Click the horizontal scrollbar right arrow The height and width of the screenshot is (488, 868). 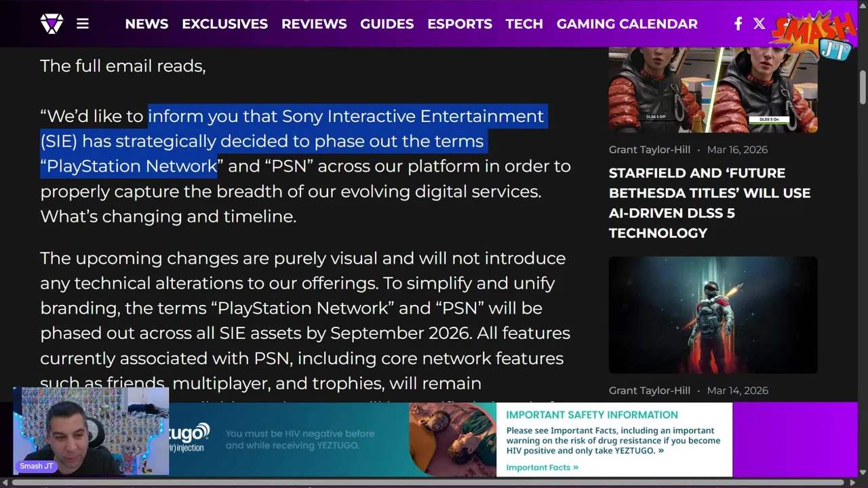[x=852, y=483]
